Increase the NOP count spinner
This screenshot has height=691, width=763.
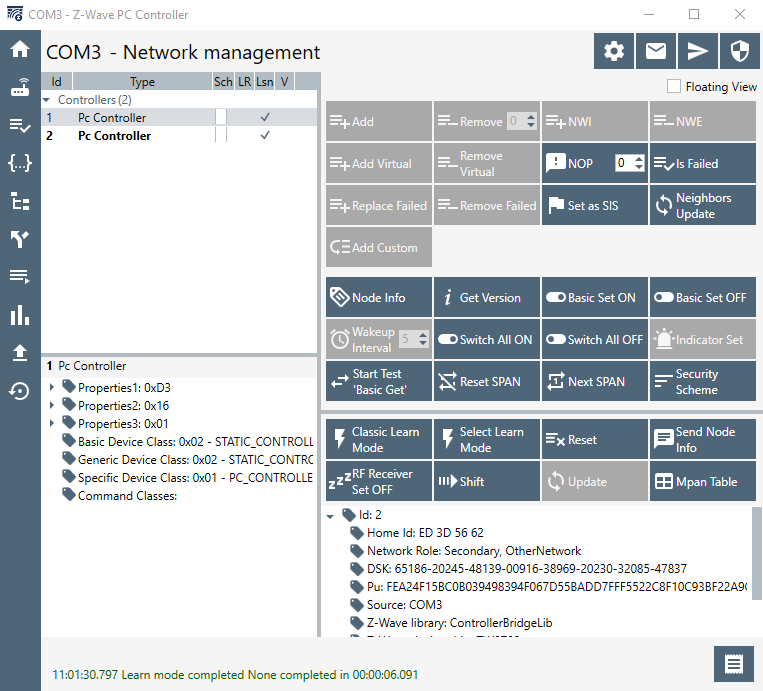tap(639, 159)
